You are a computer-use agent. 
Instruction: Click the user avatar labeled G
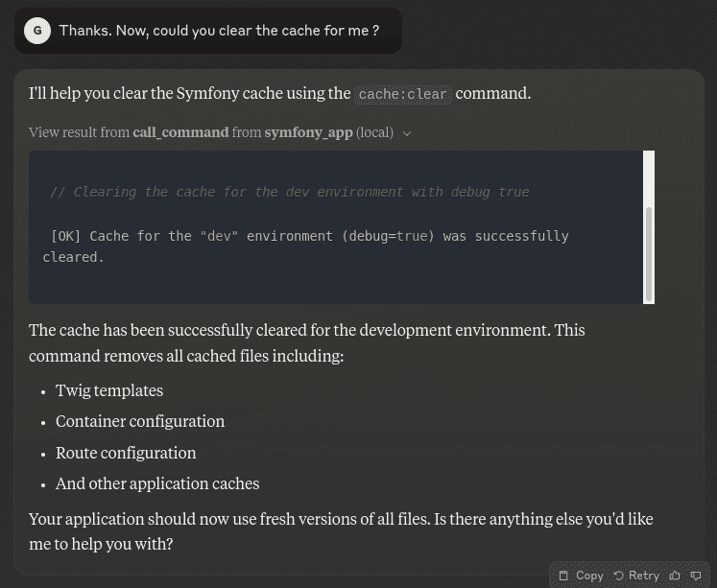tap(37, 31)
